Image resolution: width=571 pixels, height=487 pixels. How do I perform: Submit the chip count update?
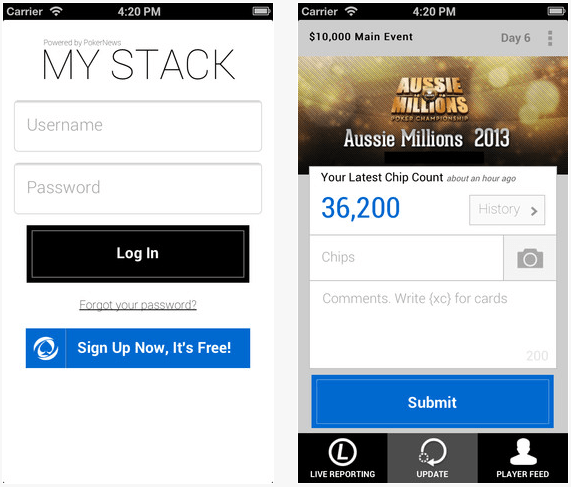[x=432, y=402]
